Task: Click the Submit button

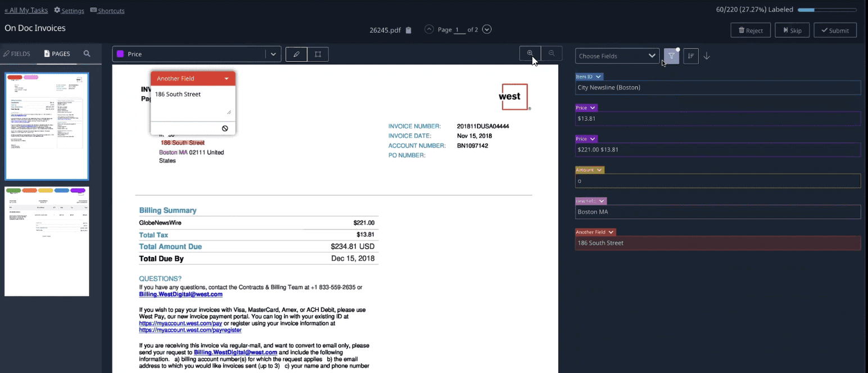Action: click(x=835, y=30)
